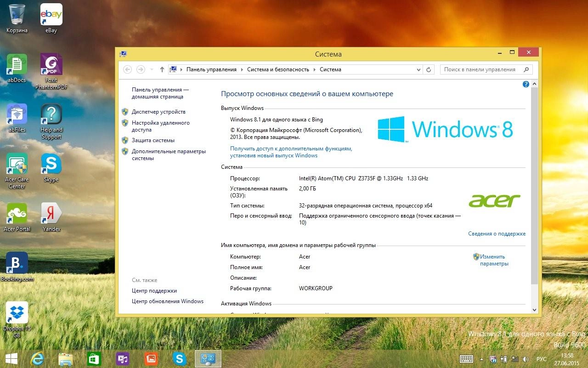
Task: Click the volume speaker tray icon
Action: tap(526, 359)
